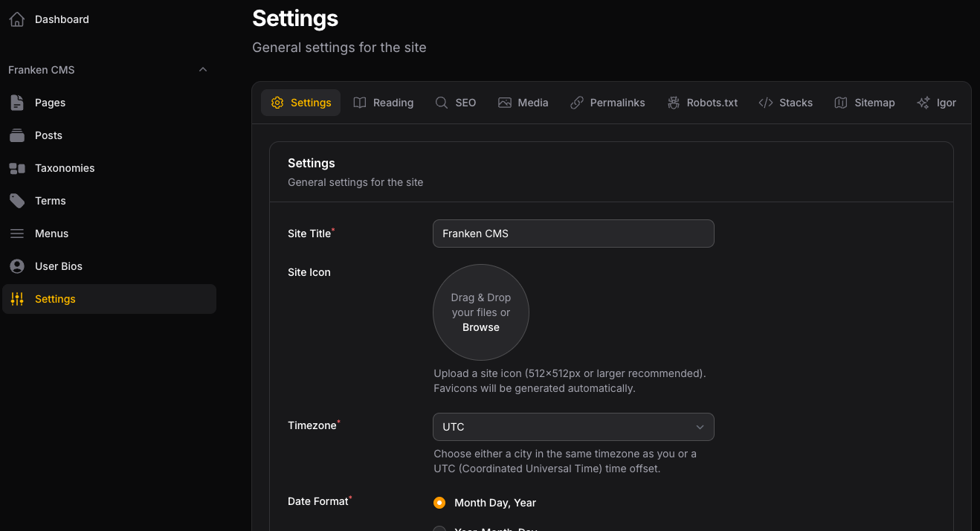Select the Month Day, Year date format

coord(439,503)
